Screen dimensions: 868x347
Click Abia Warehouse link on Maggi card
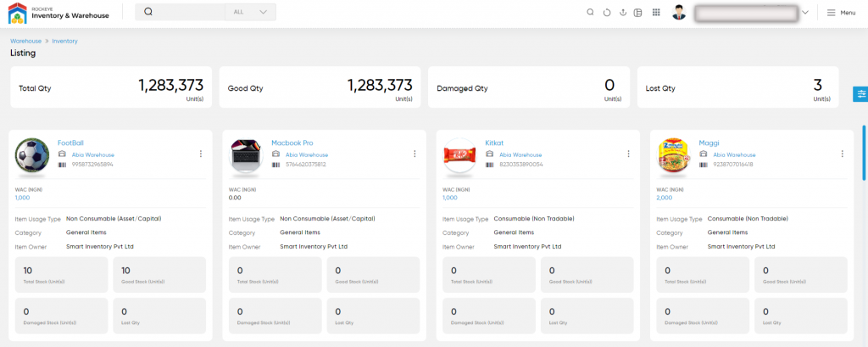[735, 155]
